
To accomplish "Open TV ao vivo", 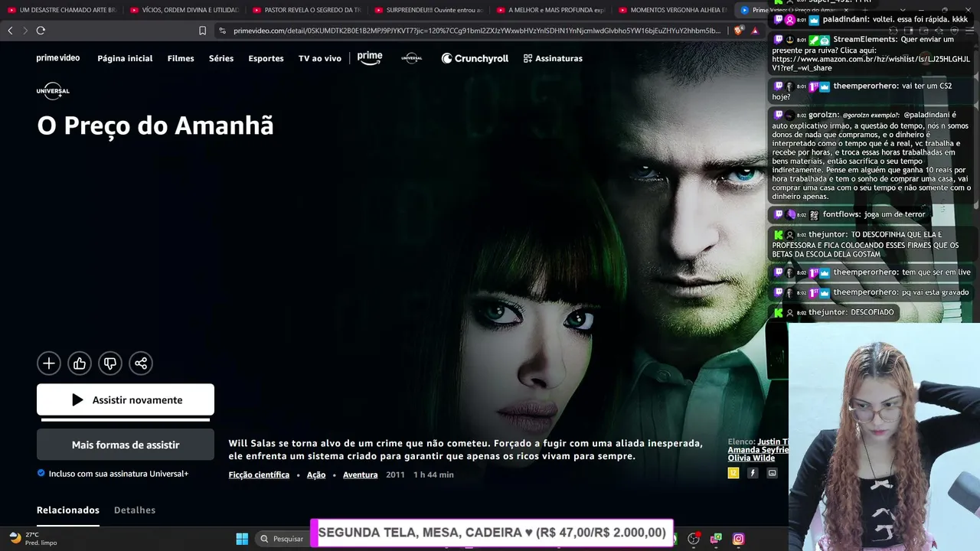I will point(320,58).
